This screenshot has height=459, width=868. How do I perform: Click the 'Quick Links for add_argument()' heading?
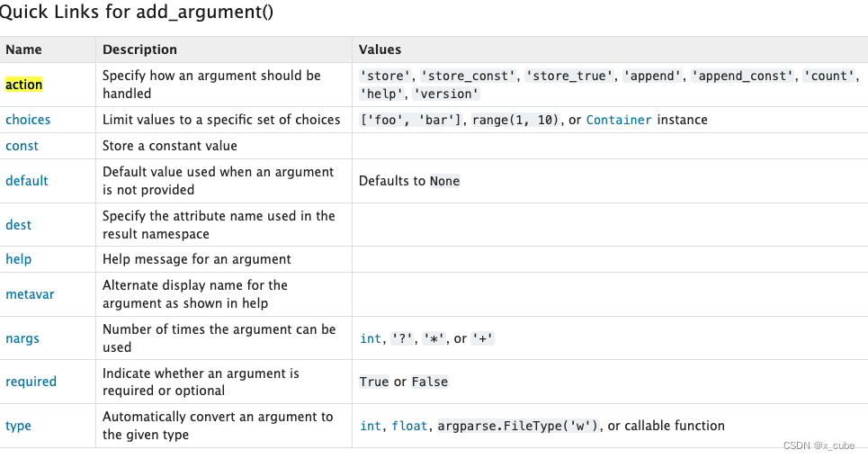click(x=137, y=13)
